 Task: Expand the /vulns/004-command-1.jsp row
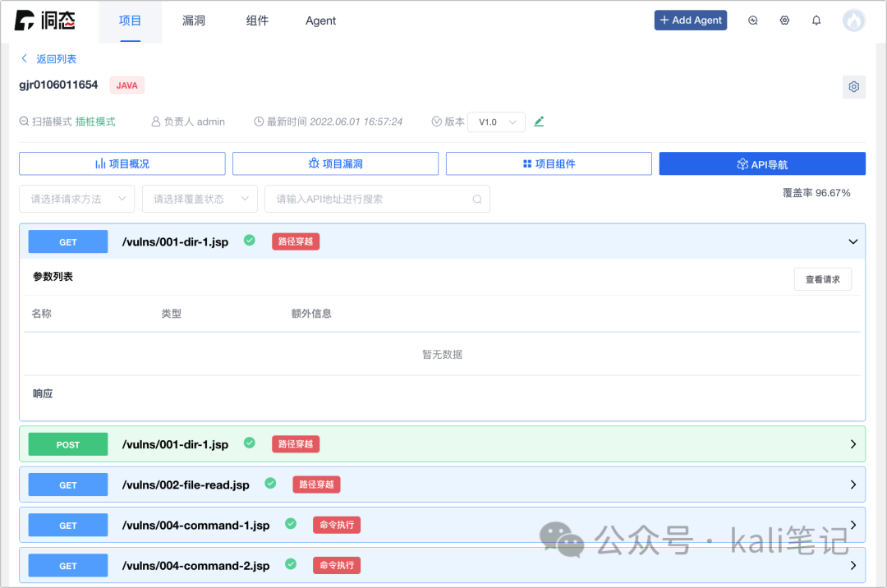point(853,526)
